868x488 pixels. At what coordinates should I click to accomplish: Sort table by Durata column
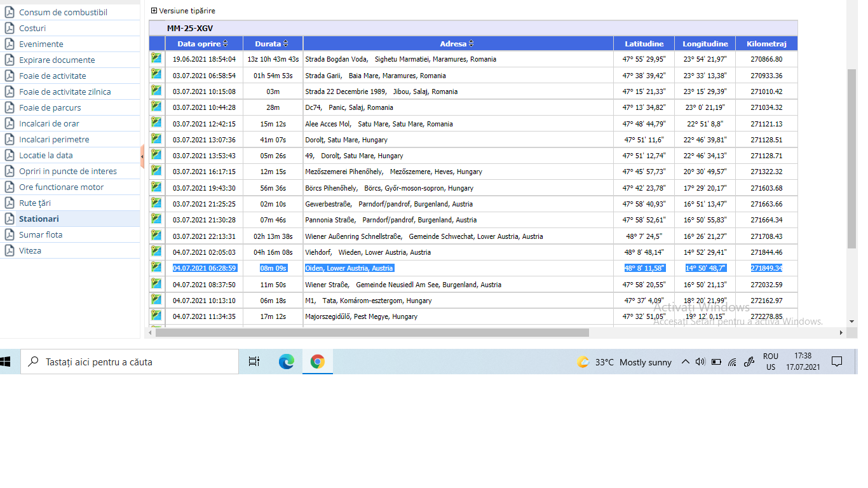pyautogui.click(x=285, y=44)
